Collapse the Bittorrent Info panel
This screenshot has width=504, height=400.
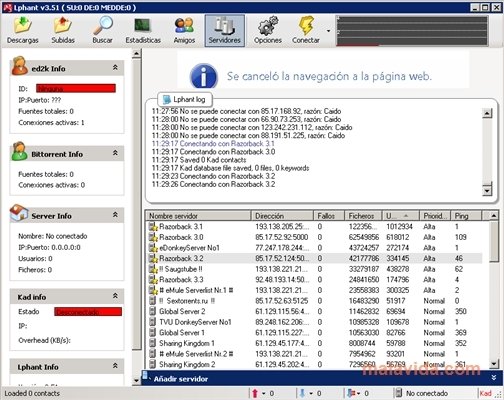coord(115,153)
